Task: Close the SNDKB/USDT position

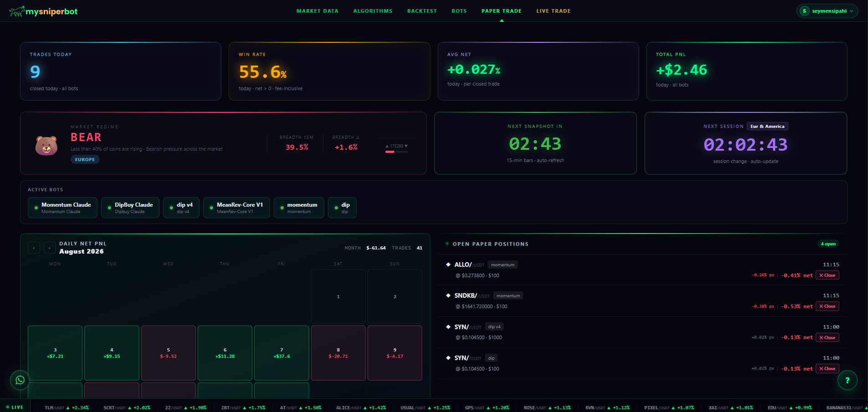Action: point(827,306)
